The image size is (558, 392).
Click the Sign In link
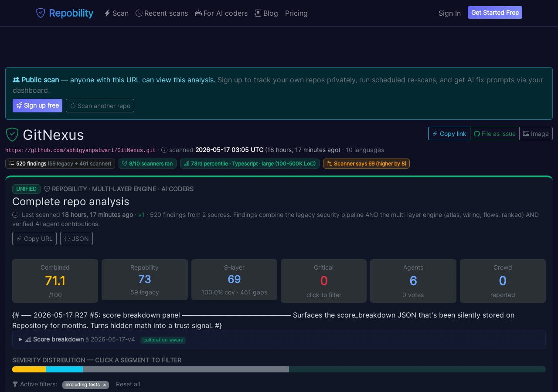tap(449, 13)
